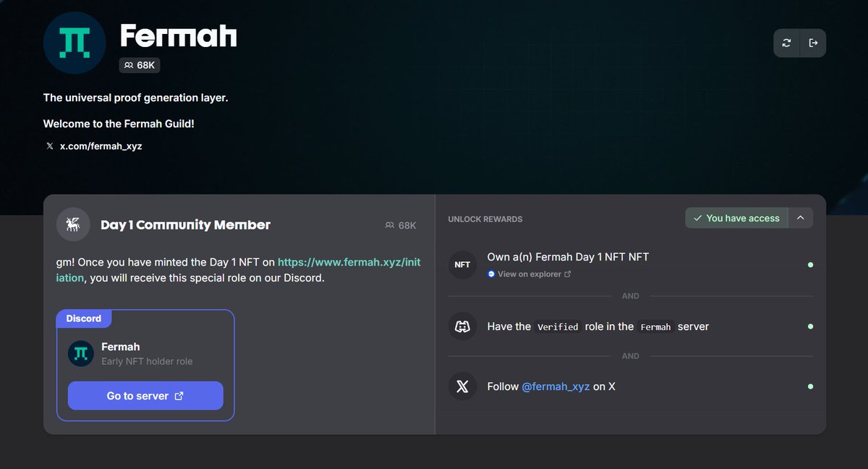This screenshot has width=868, height=469.
Task: Click Early NFT holder role text
Action: click(147, 361)
